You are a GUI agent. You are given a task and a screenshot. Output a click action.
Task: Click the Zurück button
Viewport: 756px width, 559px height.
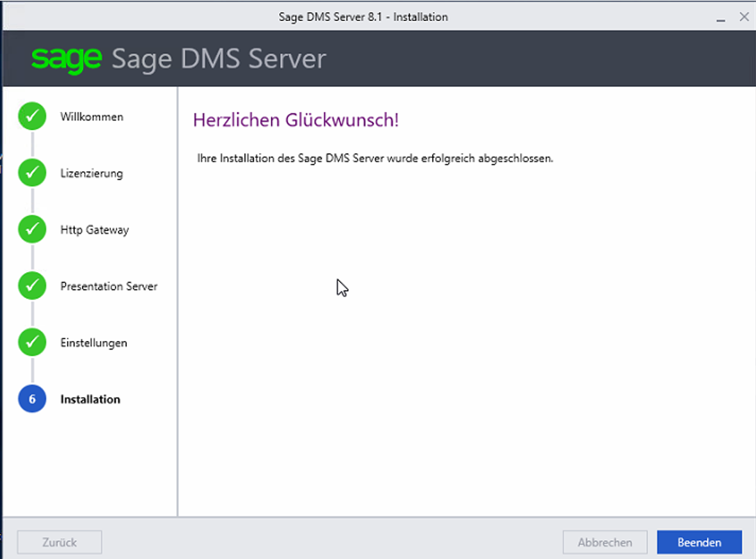59,542
